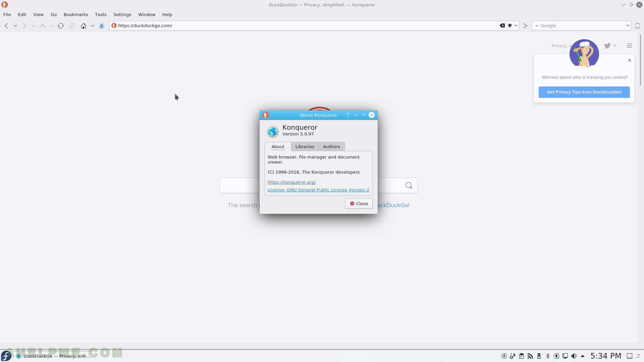Click the panel settings sliders icon
The width and height of the screenshot is (644, 362).
(x=639, y=356)
